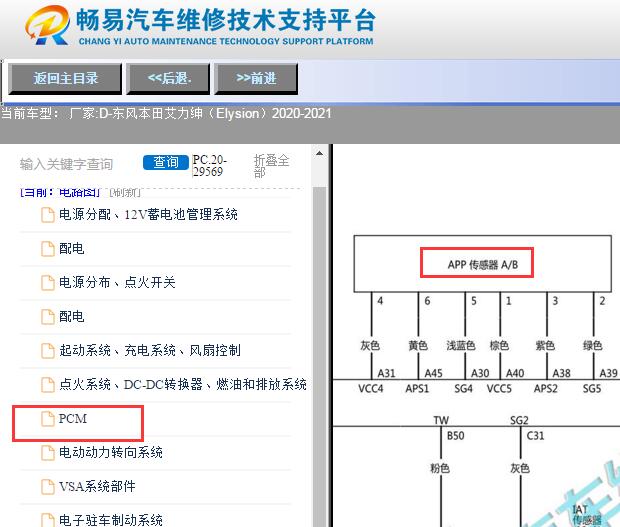Click document icon beside 电子驻车制动系统
This screenshot has height=527, width=620.
pos(48,520)
